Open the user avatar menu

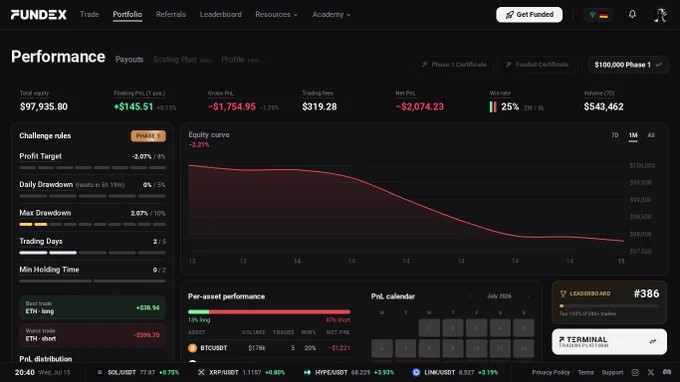click(x=660, y=15)
